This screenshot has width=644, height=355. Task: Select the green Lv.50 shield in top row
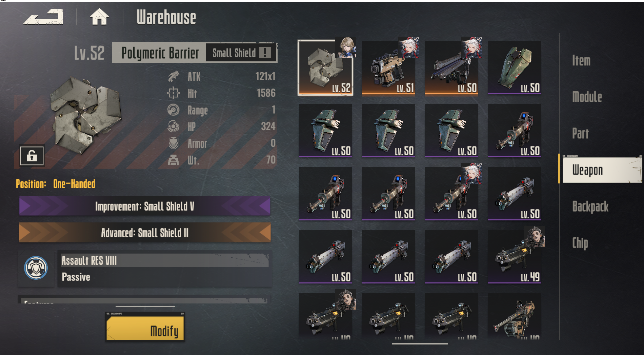tap(515, 67)
